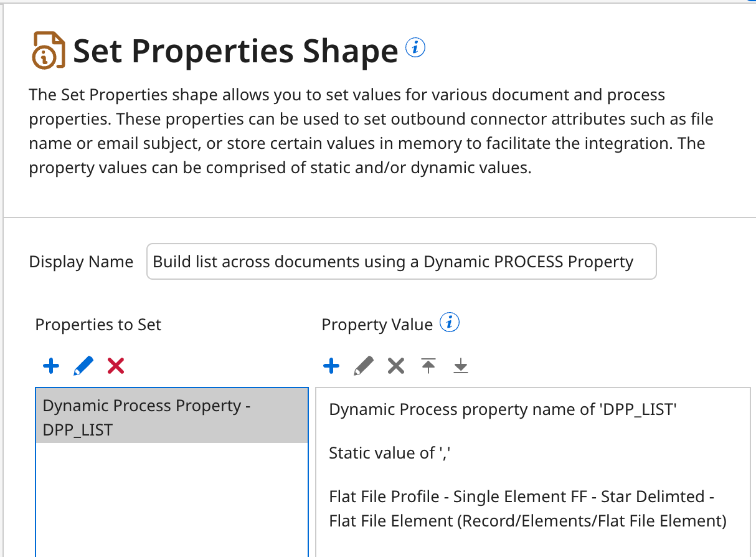Move property value up with arrow icon

pos(428,366)
